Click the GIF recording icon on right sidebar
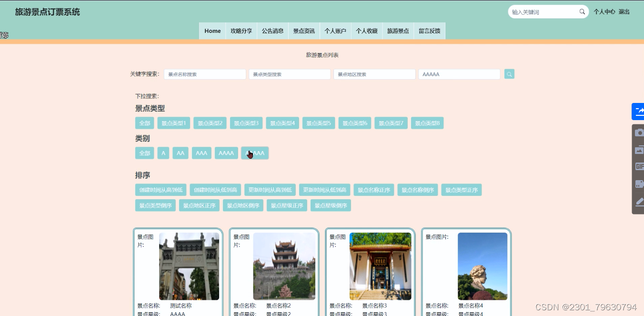 (639, 167)
